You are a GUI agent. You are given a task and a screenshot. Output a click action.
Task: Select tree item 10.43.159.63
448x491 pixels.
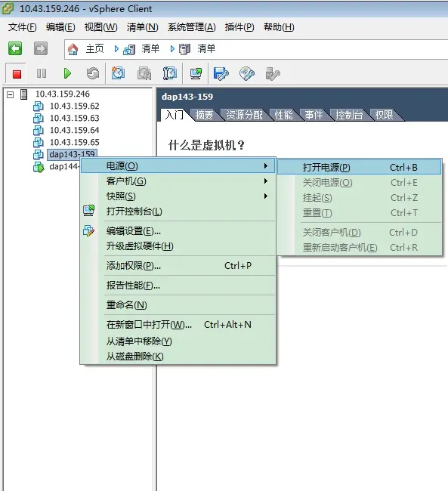75,118
